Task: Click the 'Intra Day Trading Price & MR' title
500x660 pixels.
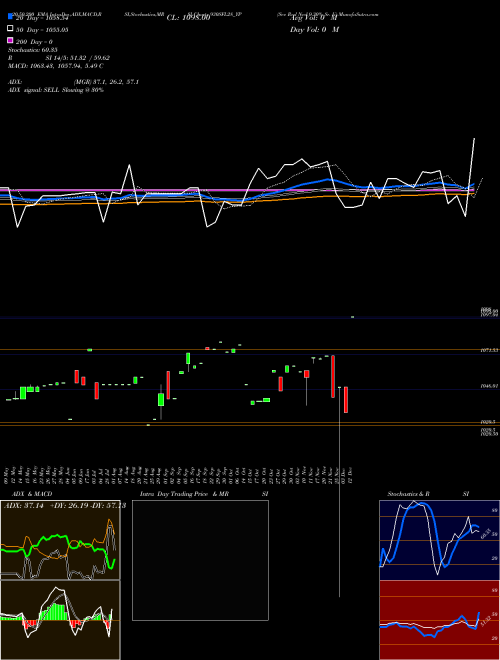Action: pyautogui.click(x=184, y=494)
